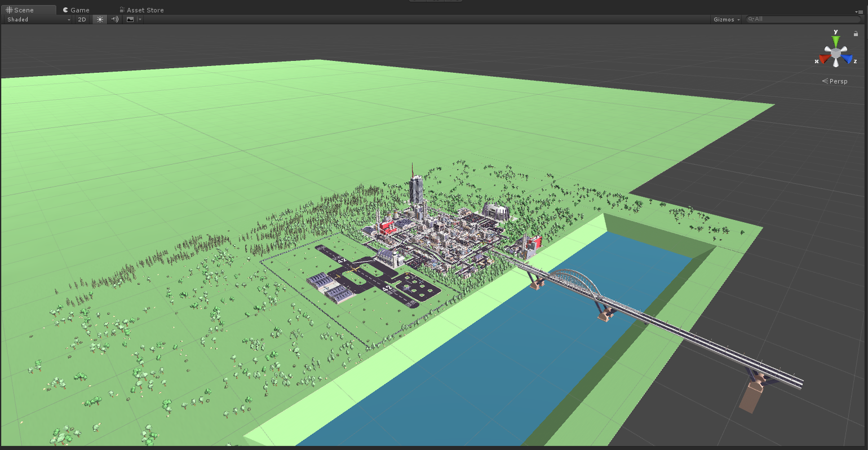Click into the All search field
This screenshot has height=450, width=868.
tap(789, 19)
